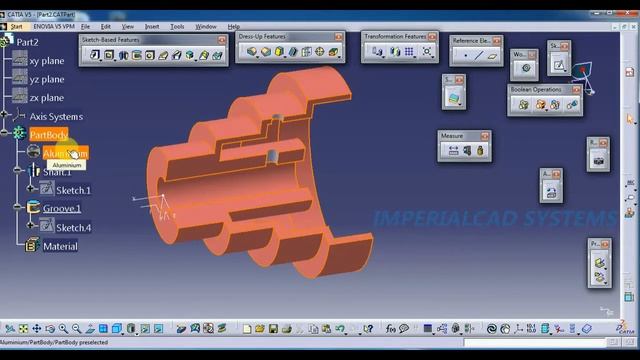
Task: Expand the Sketch.4 tree node
Action: [x=30, y=225]
